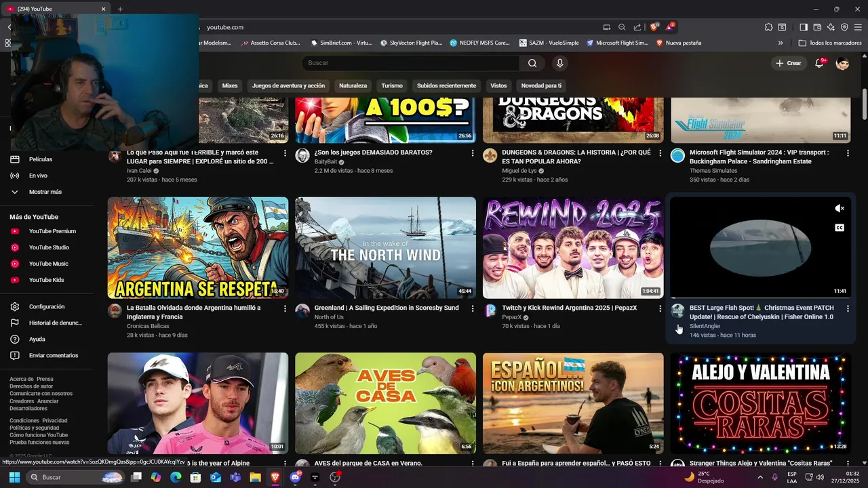
Task: Open Brave Shields lion icon in address bar
Action: tap(654, 27)
